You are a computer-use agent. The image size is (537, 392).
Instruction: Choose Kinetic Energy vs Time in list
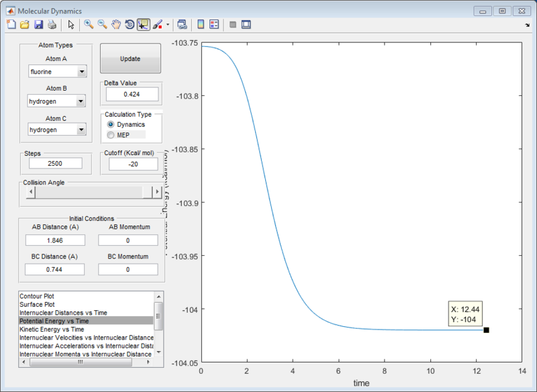52,330
